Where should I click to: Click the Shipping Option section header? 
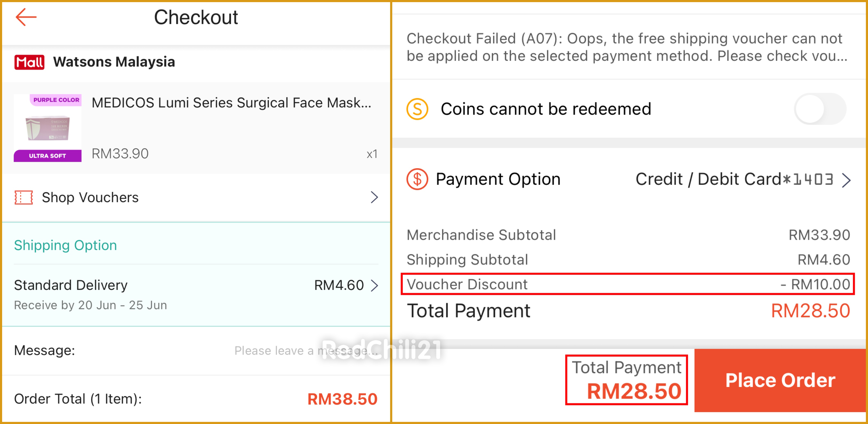click(x=65, y=245)
